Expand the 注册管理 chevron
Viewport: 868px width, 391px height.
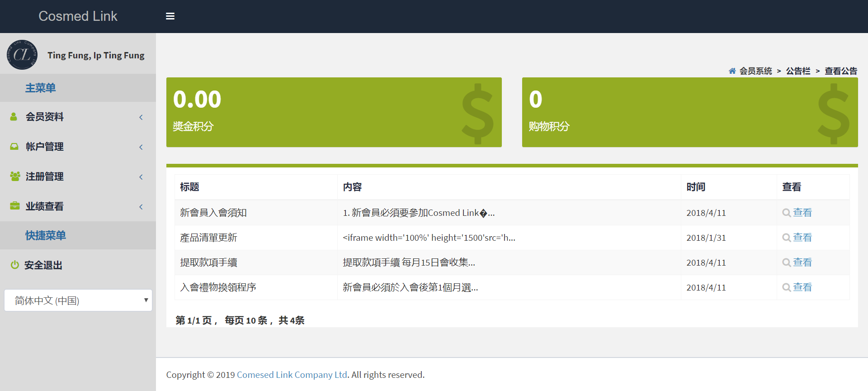(141, 177)
